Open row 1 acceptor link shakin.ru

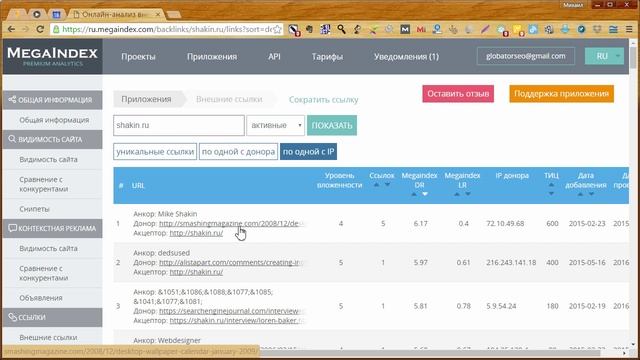196,233
